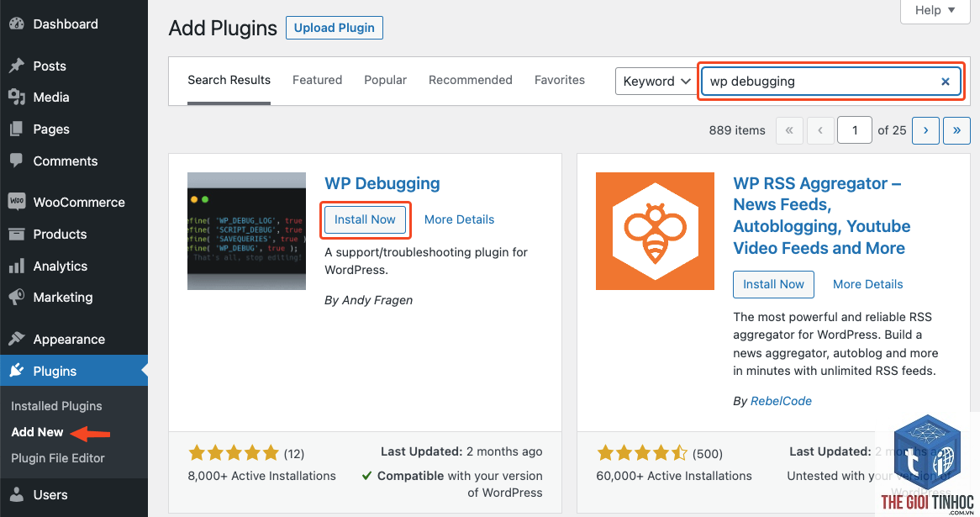Click the WP RSS Aggregator star rating
Viewport: 980px width, 517px height.
pyautogui.click(x=642, y=452)
